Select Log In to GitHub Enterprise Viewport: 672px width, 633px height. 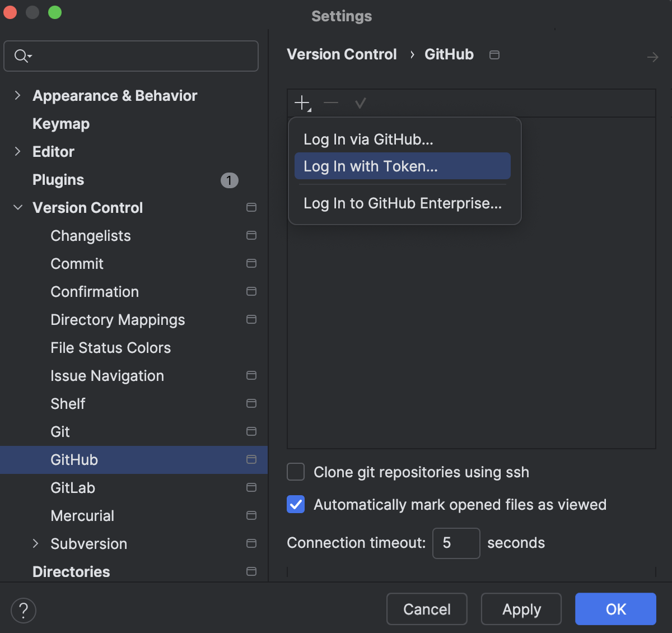click(x=402, y=203)
